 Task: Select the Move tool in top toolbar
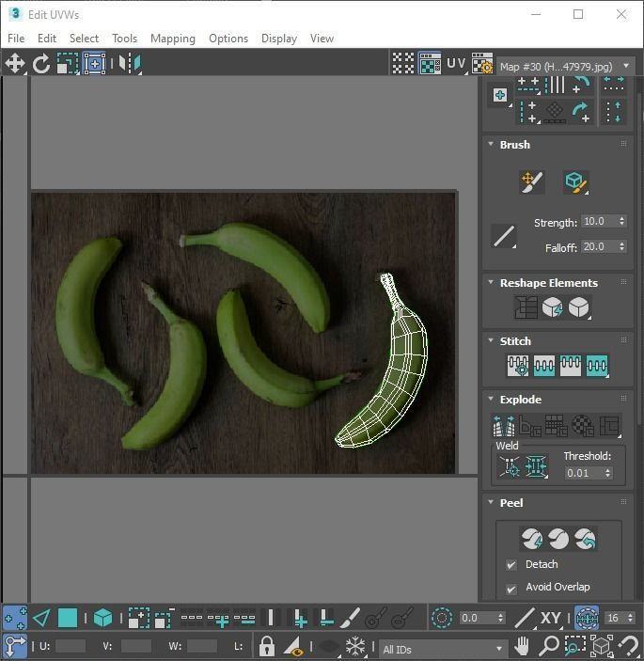pyautogui.click(x=15, y=63)
